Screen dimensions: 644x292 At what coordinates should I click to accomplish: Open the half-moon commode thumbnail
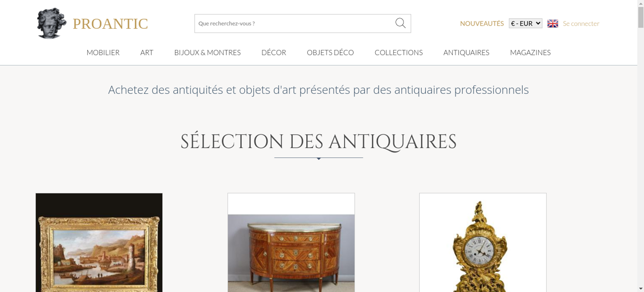point(291,242)
